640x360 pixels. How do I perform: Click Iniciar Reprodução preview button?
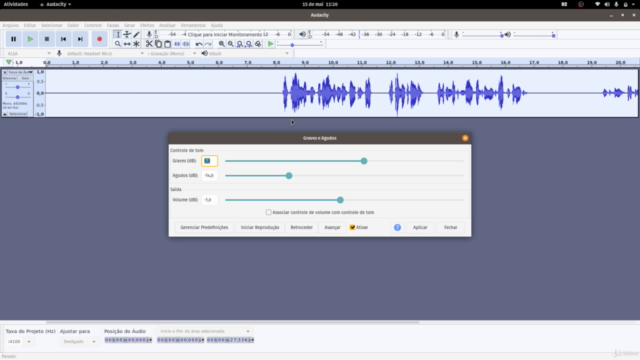coord(260,227)
